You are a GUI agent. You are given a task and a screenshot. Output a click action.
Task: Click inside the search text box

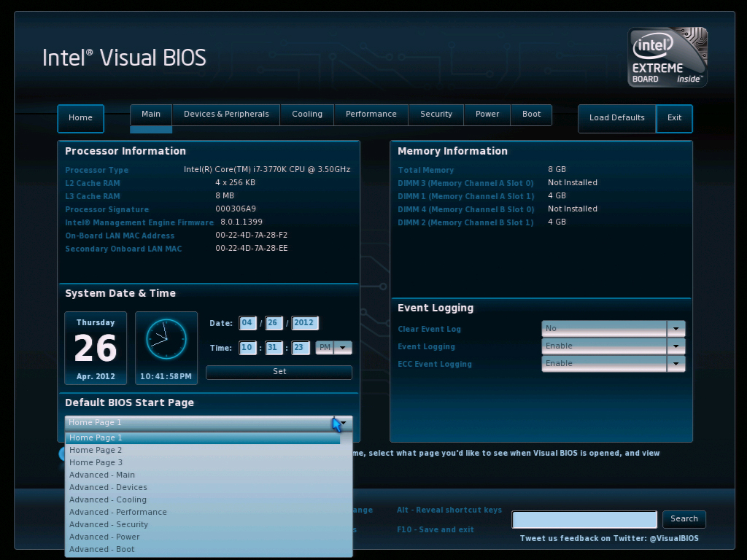tap(584, 519)
